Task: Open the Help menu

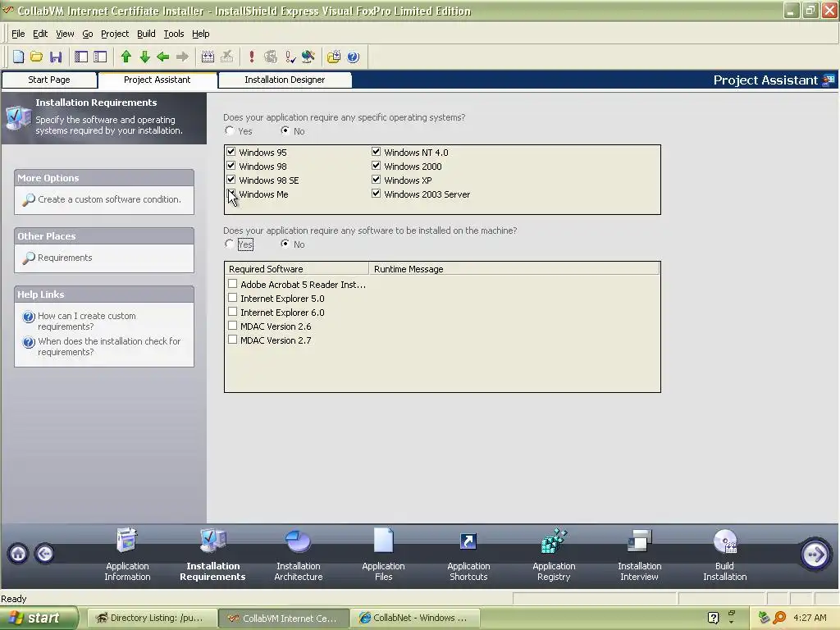Action: (x=201, y=34)
